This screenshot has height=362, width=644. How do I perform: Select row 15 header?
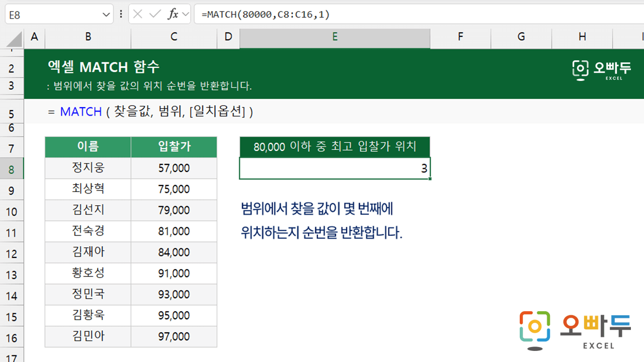tap(12, 317)
